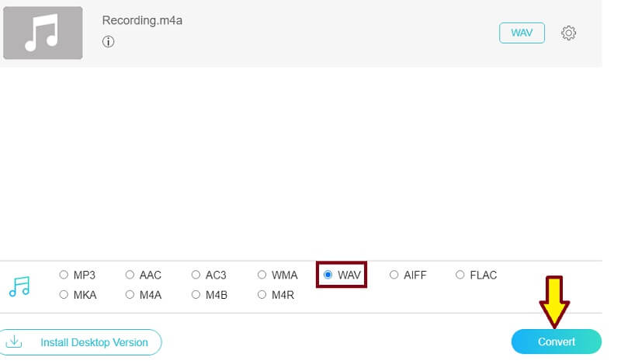621x364 pixels.
Task: Select FLAC as output format
Action: coord(460,275)
